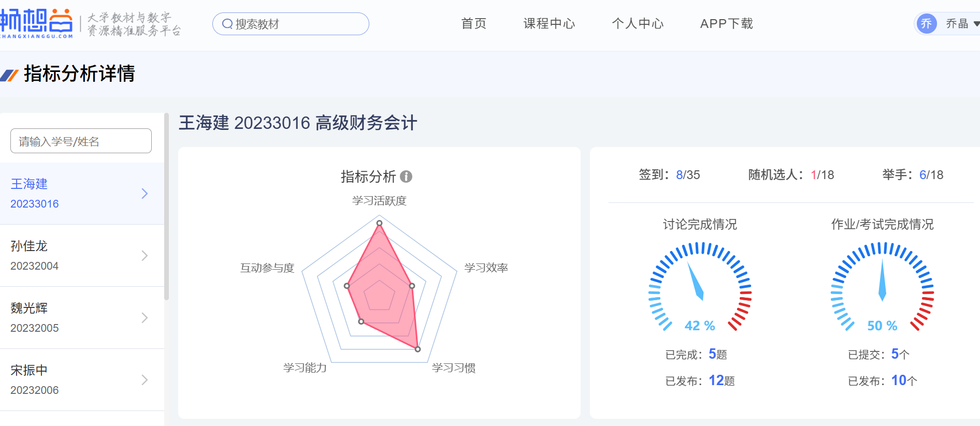Go to 首页 in the navigation
The width and height of the screenshot is (980, 426).
click(473, 24)
